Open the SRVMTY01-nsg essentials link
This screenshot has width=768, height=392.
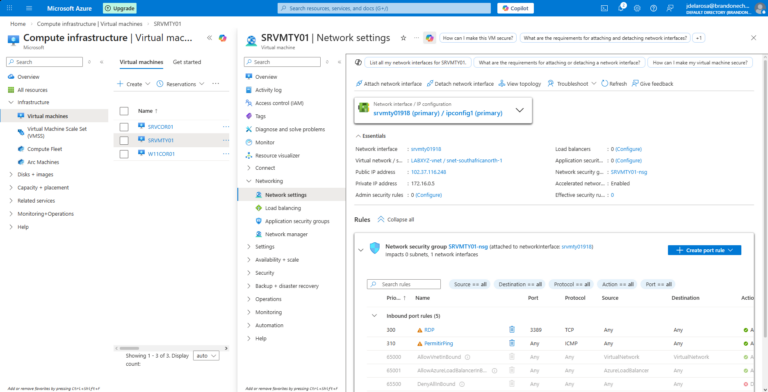[629, 172]
